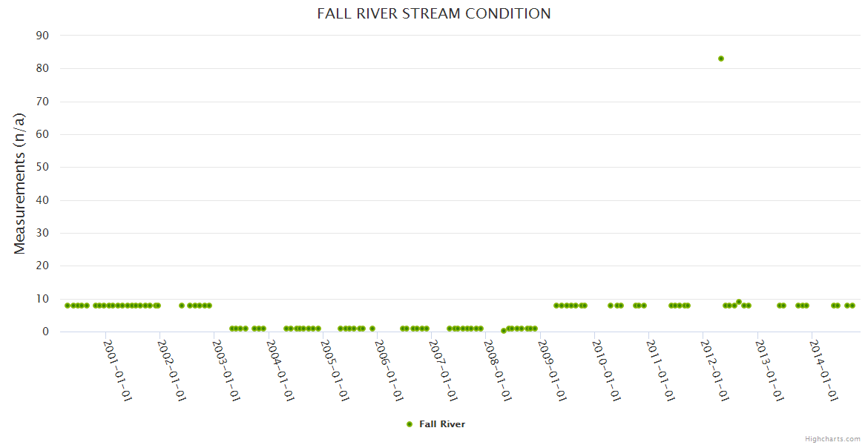This screenshot has height=445, width=868.
Task: Click the 2008-01-01 x-axis label
Action: (x=498, y=371)
